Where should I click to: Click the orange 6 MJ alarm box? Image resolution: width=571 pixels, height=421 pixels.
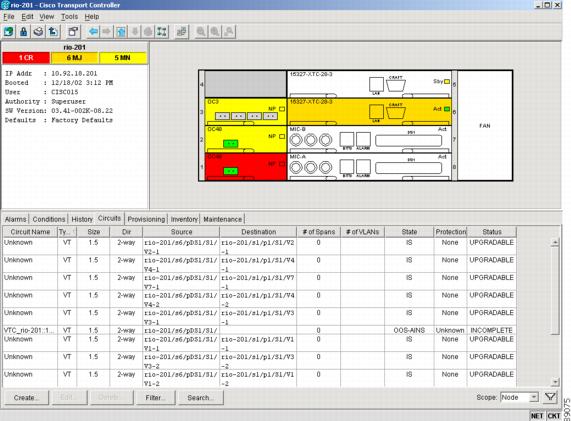(74, 58)
